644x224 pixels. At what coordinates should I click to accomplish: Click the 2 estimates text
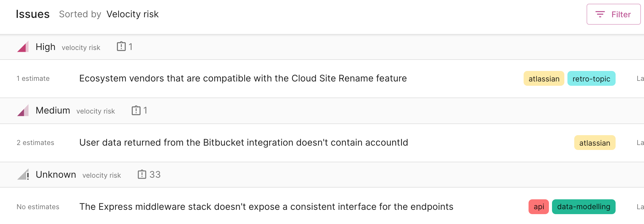tap(36, 143)
